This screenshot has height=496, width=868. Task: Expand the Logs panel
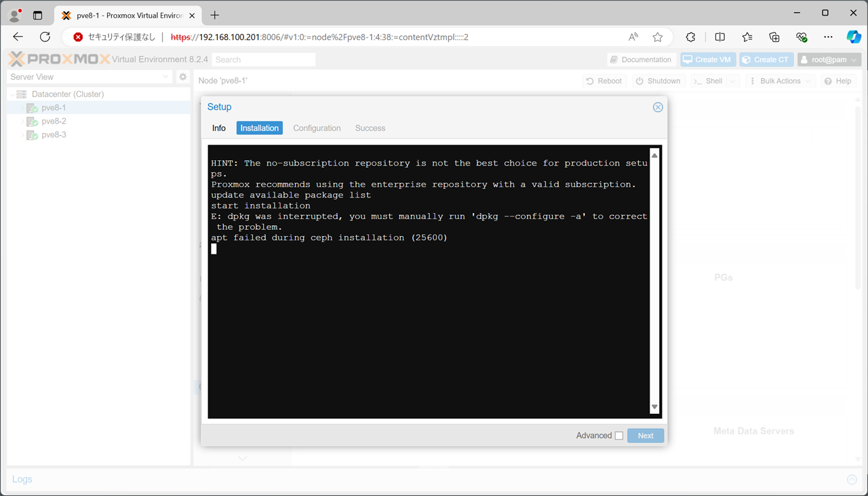click(852, 480)
